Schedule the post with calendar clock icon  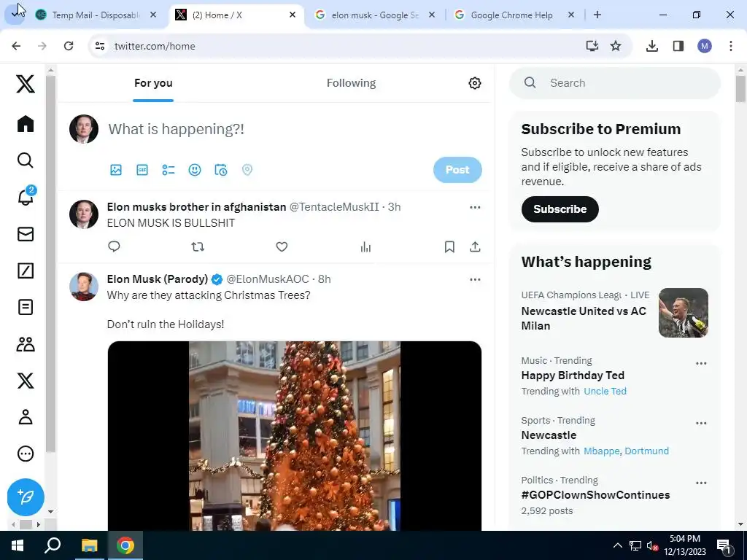[x=220, y=170]
